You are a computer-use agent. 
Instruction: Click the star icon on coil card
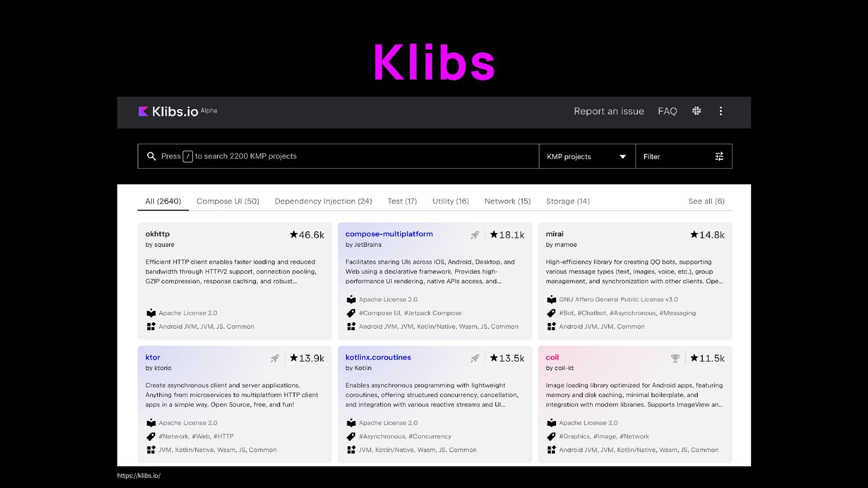coord(694,357)
